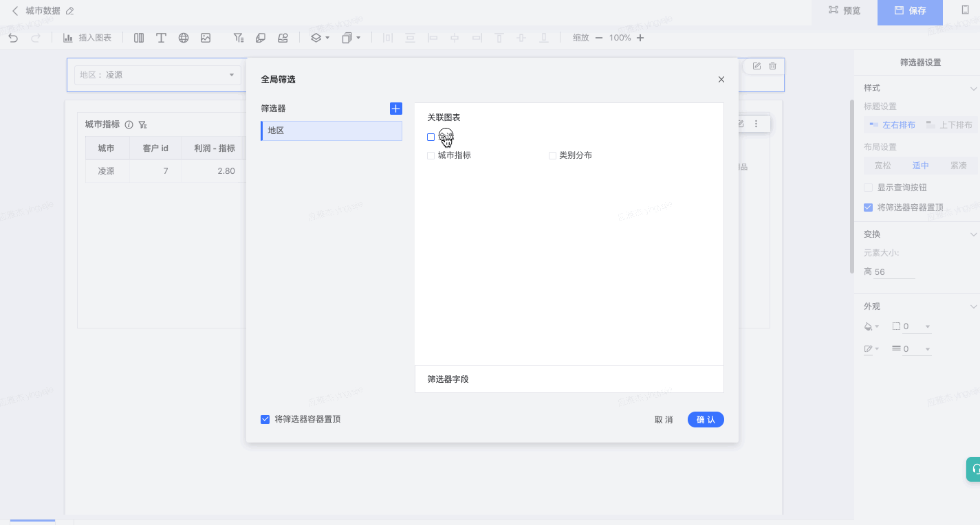The height and width of the screenshot is (525, 980).
Task: Insert a web page globe element
Action: [184, 38]
